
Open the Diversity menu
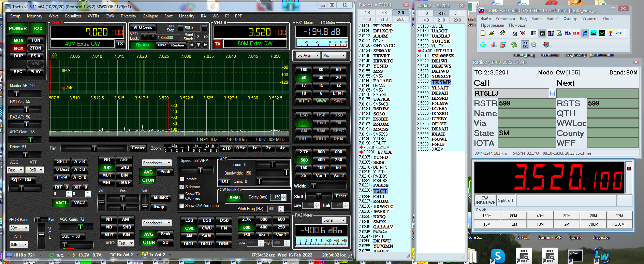tap(128, 16)
